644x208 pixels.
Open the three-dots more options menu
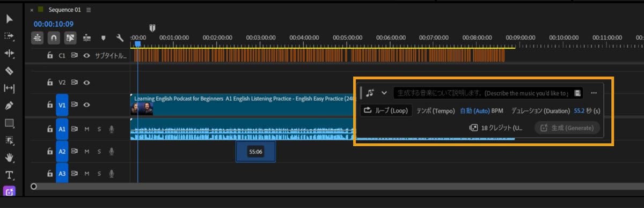594,93
